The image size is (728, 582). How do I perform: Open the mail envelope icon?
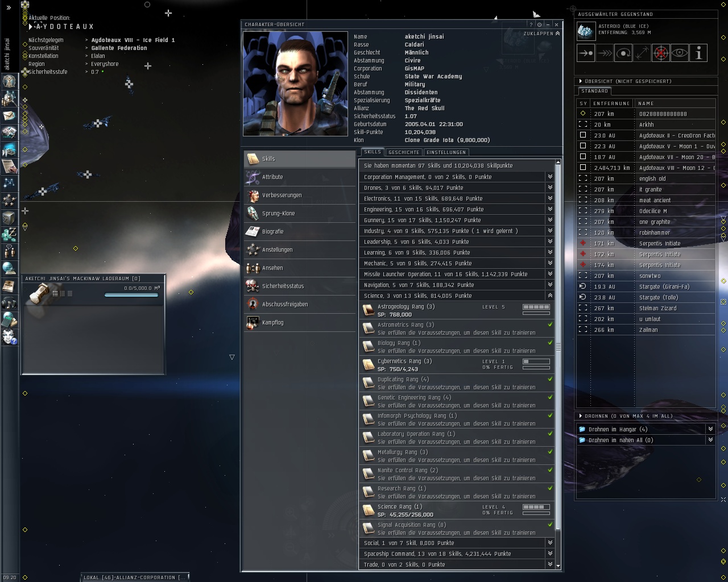pos(9,115)
